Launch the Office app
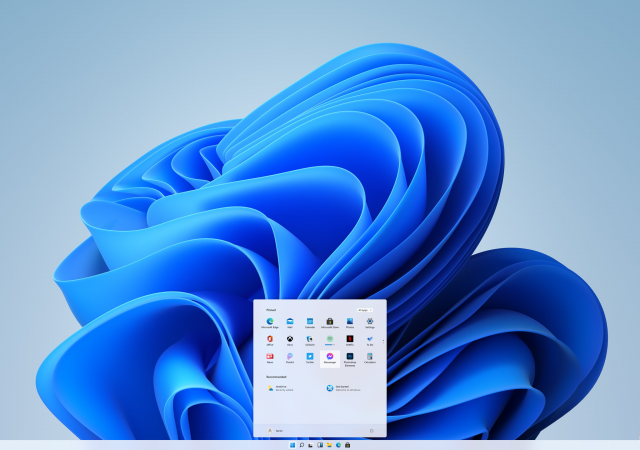 point(270,341)
